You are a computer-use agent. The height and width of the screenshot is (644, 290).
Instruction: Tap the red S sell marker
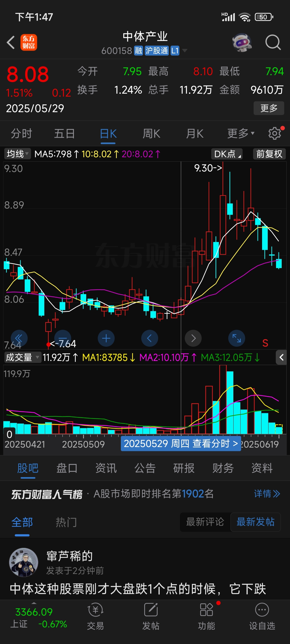265,343
